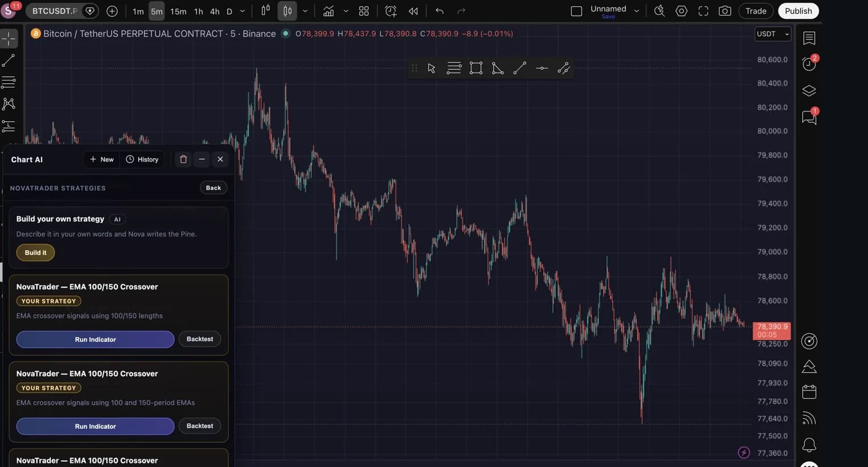Open the layout setup square icon
The height and width of the screenshot is (467, 868).
pos(576,11)
